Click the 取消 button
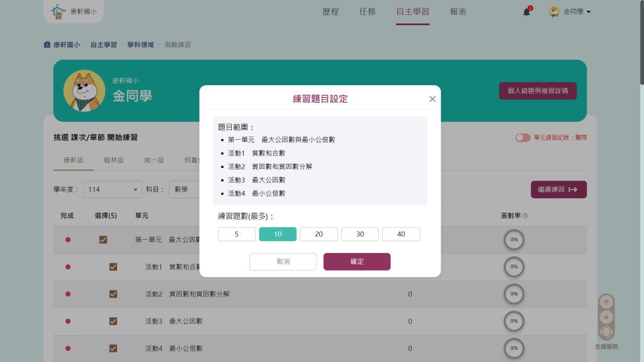This screenshot has width=644, height=362. point(283,262)
